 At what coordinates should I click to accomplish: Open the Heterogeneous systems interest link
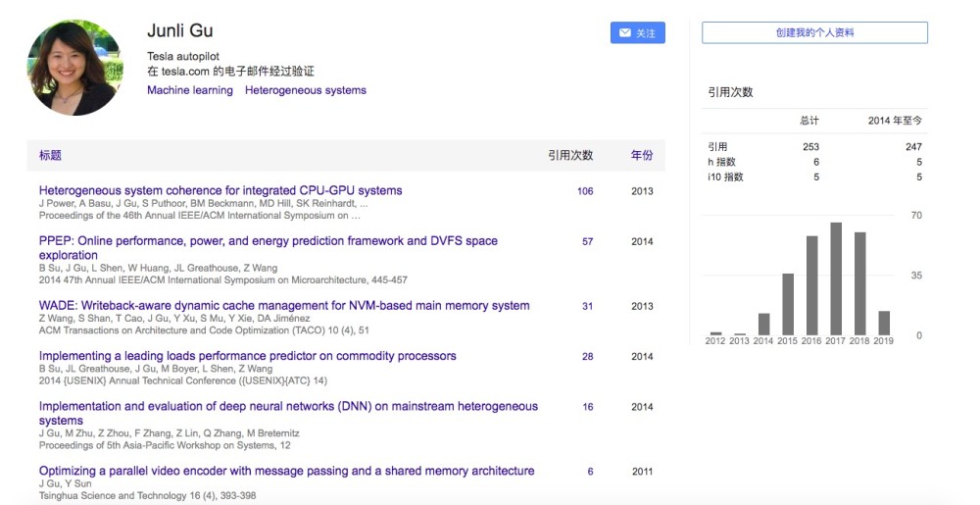click(x=306, y=90)
